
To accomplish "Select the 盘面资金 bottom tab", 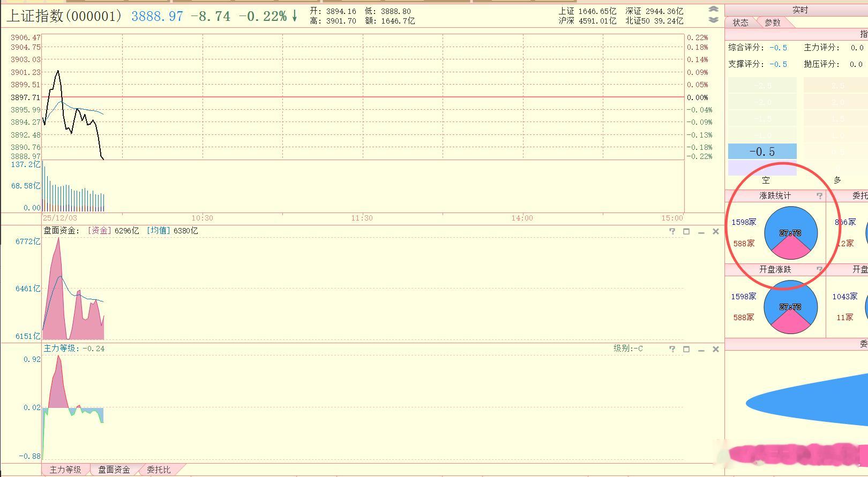I will pos(114,470).
